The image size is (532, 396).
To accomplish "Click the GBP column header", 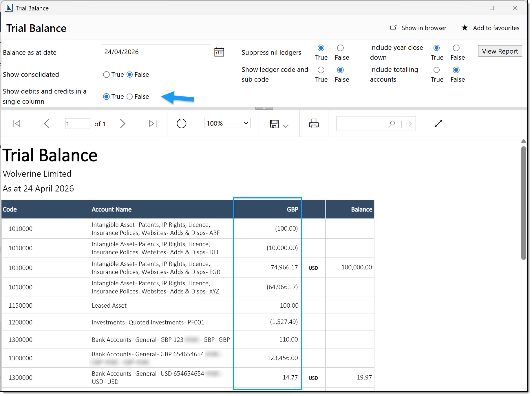I will click(x=268, y=209).
